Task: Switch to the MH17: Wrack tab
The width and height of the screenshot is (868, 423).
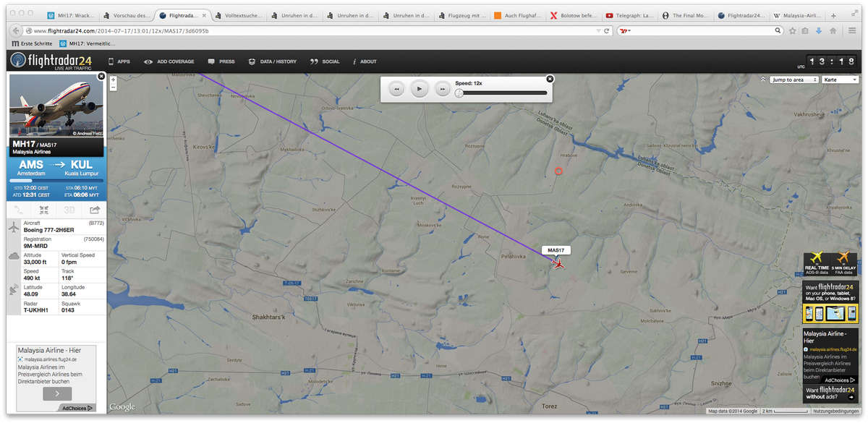Action: click(71, 14)
